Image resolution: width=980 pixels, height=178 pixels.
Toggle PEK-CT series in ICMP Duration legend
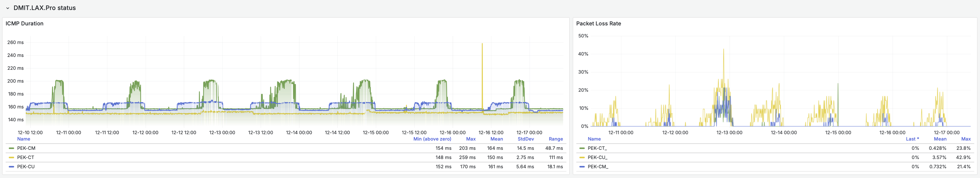click(25, 157)
